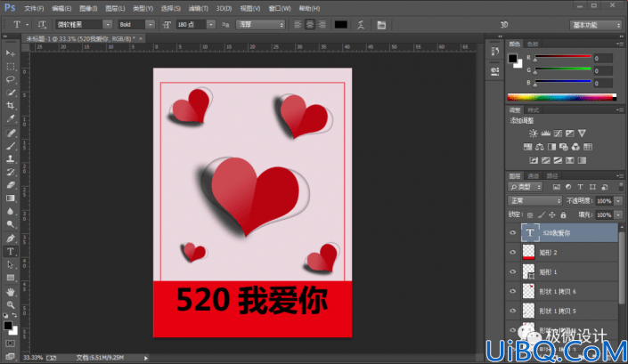Select the Gradient tool
The height and width of the screenshot is (364, 628).
11,198
